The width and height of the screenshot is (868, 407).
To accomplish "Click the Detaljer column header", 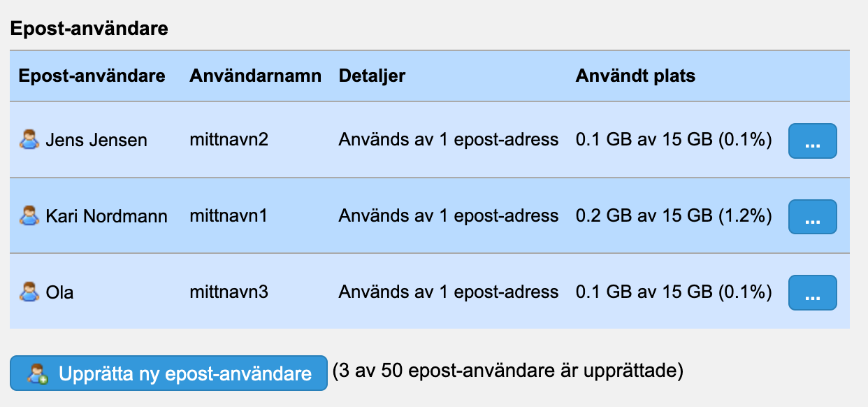I will click(x=372, y=76).
